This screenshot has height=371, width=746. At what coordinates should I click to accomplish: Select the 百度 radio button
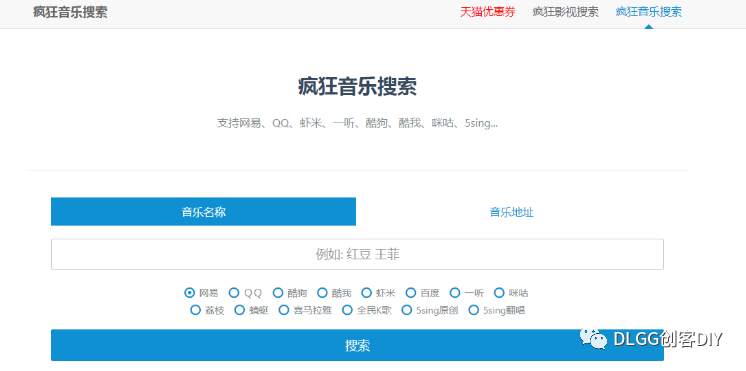pos(411,293)
